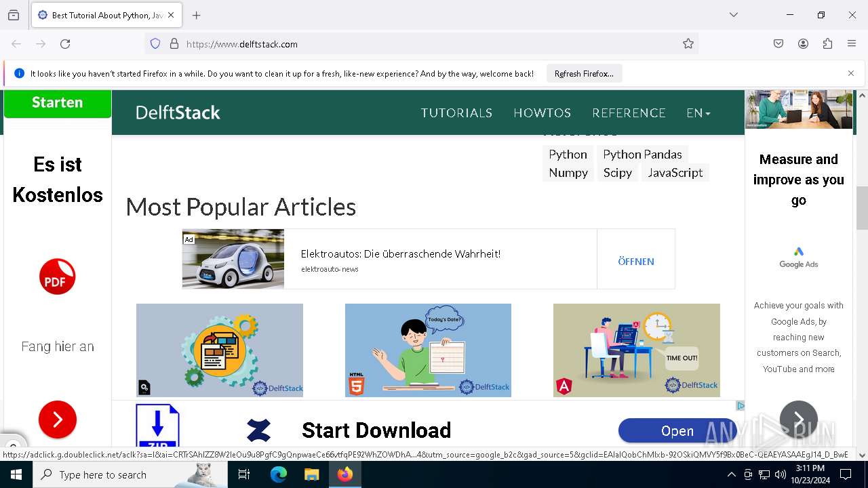Click red arrow button in left ad

(57, 420)
